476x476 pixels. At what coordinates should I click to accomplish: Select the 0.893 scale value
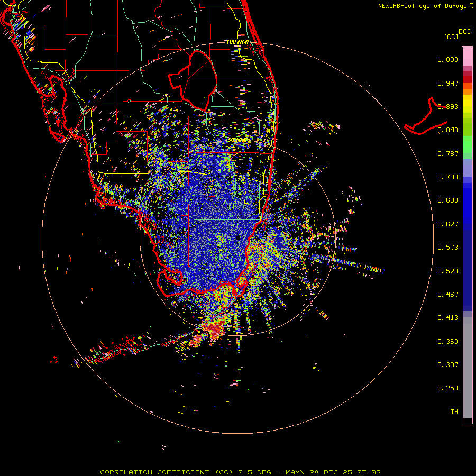pyautogui.click(x=448, y=106)
